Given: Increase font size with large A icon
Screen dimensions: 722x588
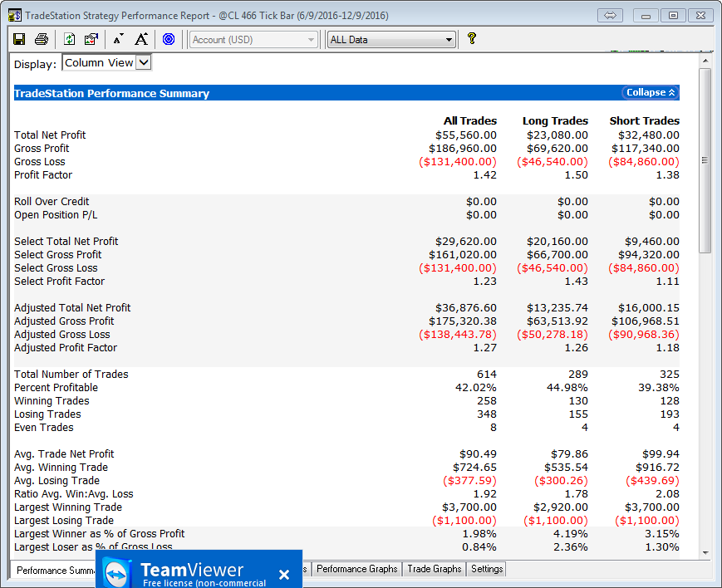Looking at the screenshot, I should 141,39.
